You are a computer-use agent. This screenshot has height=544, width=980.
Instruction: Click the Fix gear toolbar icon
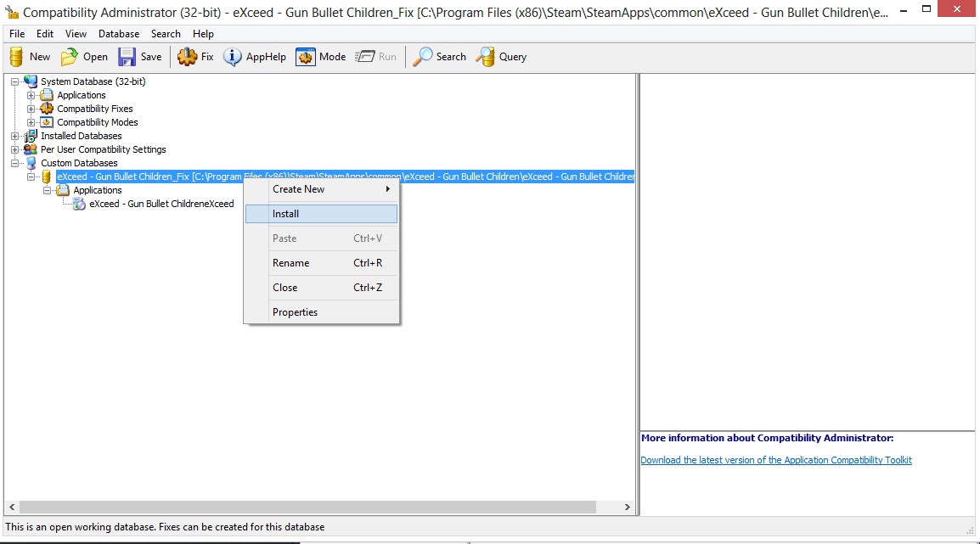187,57
